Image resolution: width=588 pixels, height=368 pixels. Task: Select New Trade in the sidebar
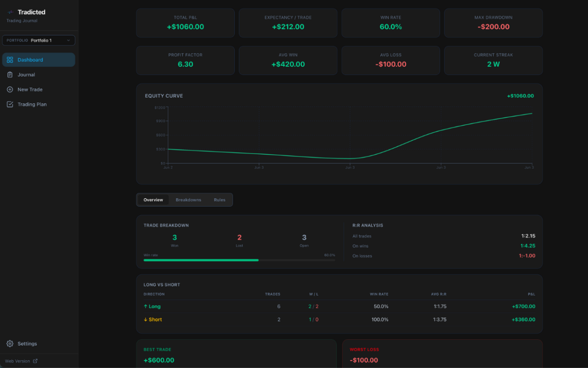point(39,89)
